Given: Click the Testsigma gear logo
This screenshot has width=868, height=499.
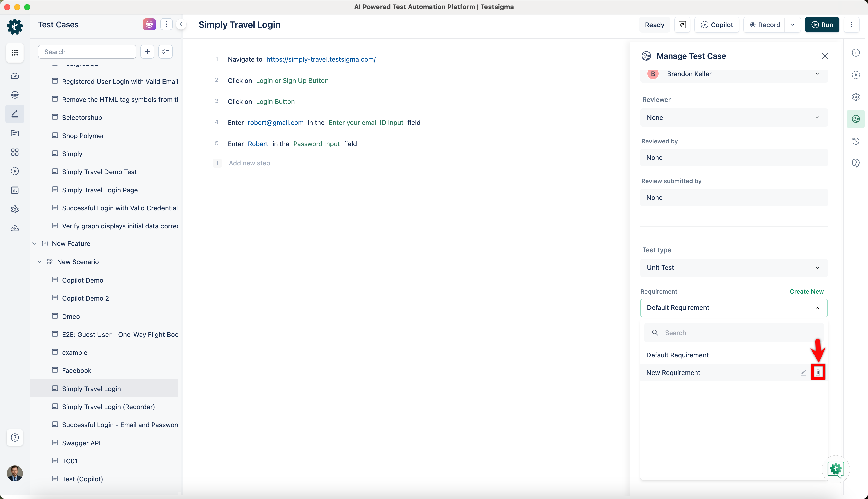Looking at the screenshot, I should pos(15,26).
